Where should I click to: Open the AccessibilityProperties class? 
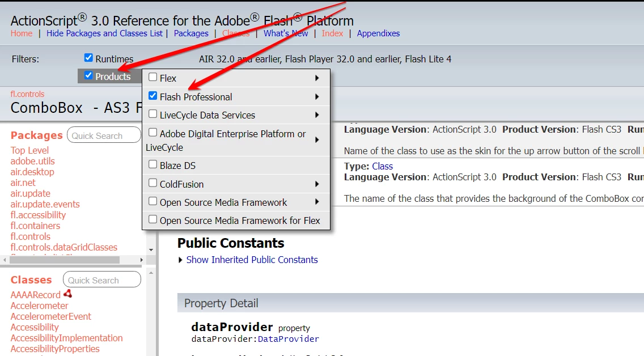click(x=55, y=349)
